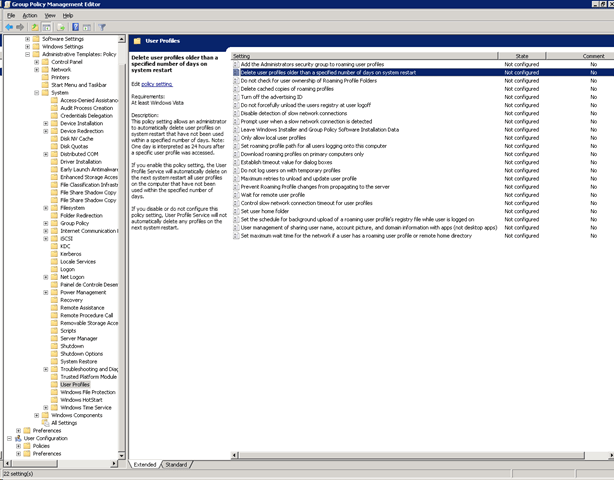Expand the Network node

point(36,70)
